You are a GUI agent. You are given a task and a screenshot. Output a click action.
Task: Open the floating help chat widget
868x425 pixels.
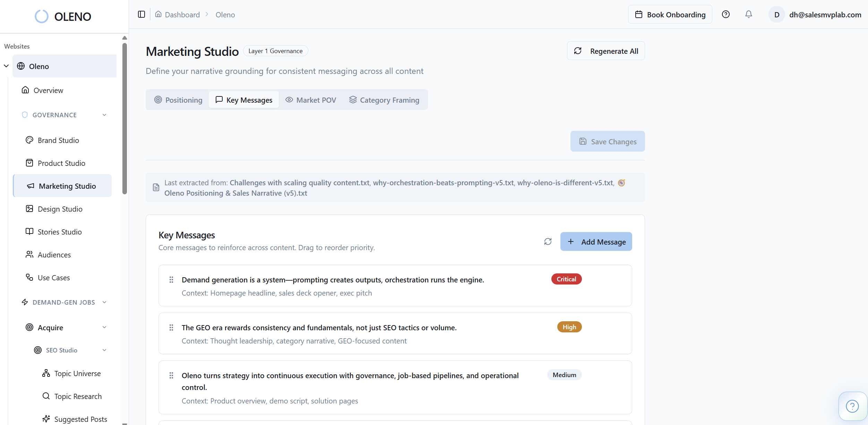pos(852,406)
